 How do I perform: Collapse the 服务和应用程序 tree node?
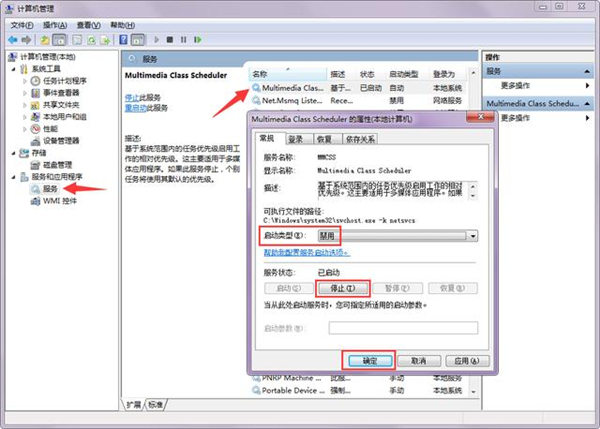click(x=14, y=177)
